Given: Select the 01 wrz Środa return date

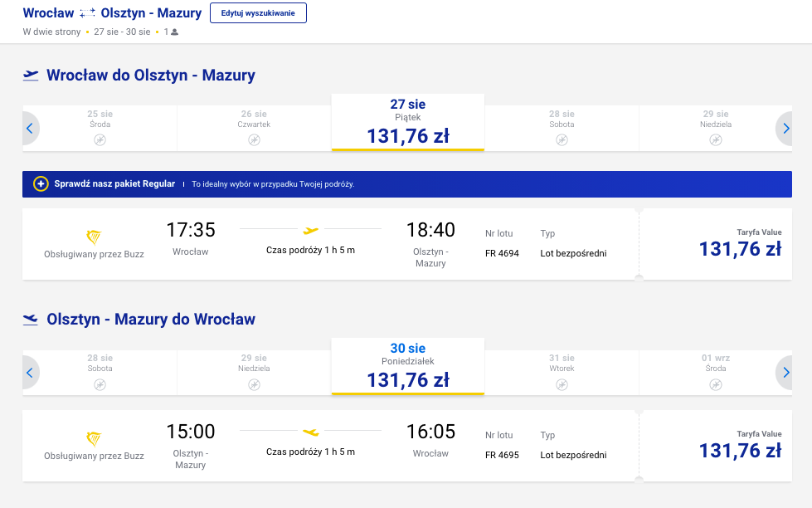Looking at the screenshot, I should click(x=716, y=372).
